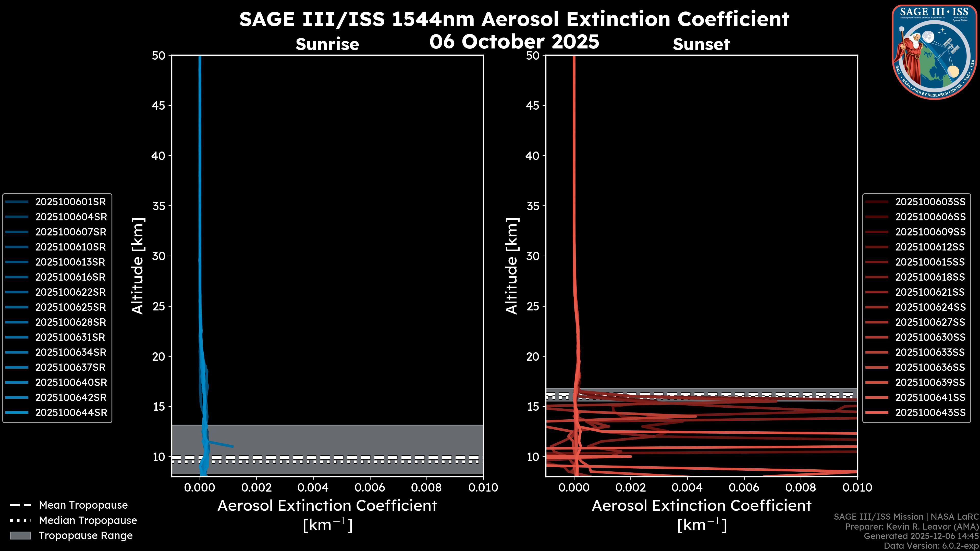Click the Sunrise subplot title
This screenshot has height=551, width=980.
click(327, 44)
